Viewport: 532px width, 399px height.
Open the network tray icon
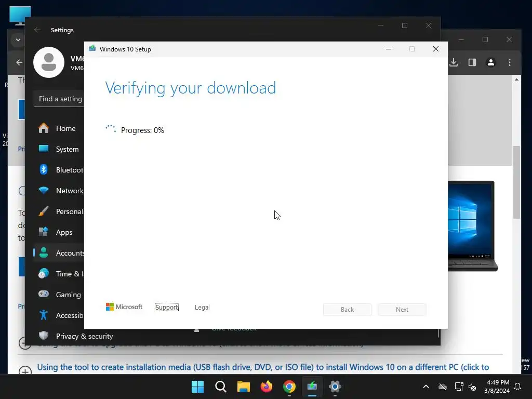[459, 387]
